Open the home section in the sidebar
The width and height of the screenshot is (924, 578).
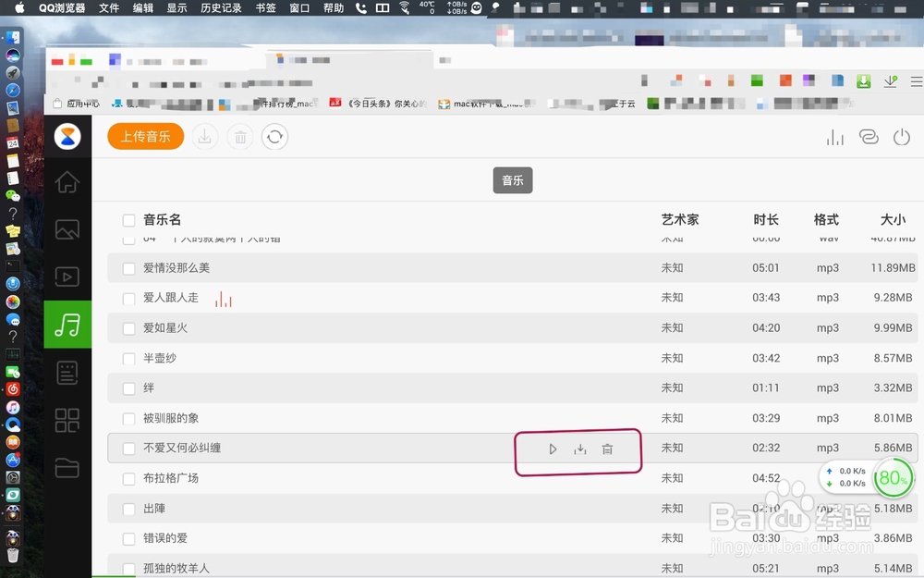pos(67,181)
